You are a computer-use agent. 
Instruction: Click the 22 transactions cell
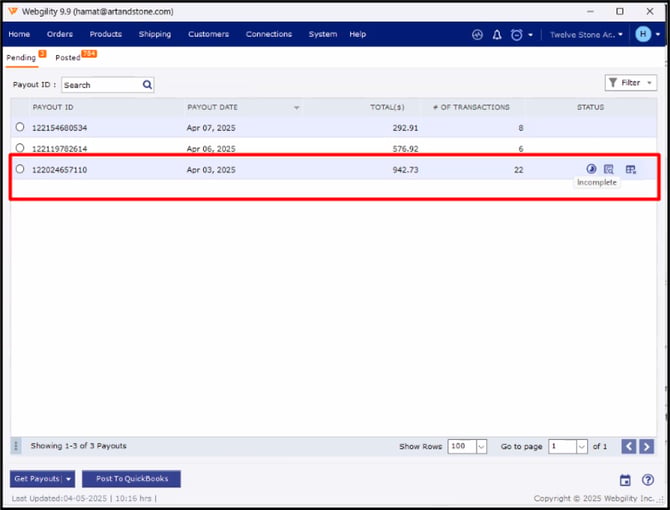(519, 170)
